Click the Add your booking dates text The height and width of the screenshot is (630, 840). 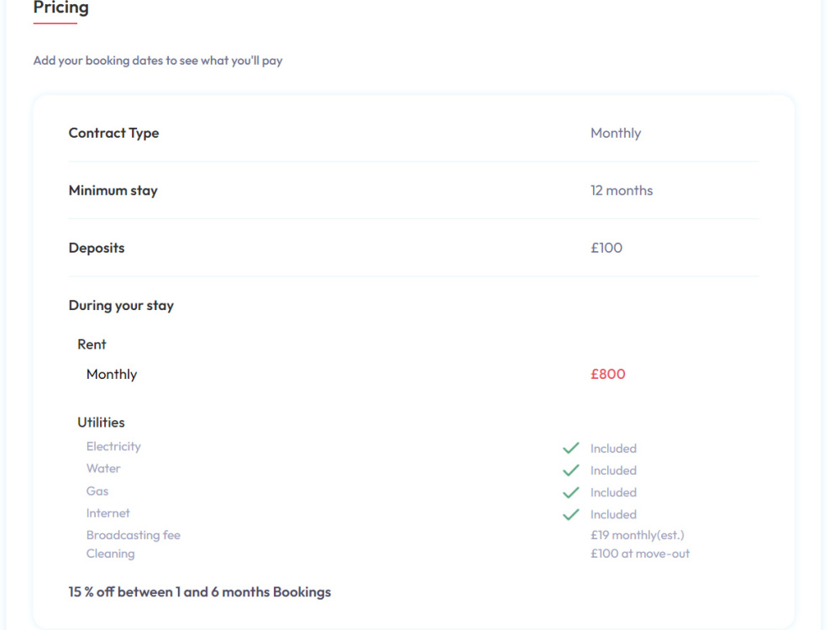tap(158, 60)
